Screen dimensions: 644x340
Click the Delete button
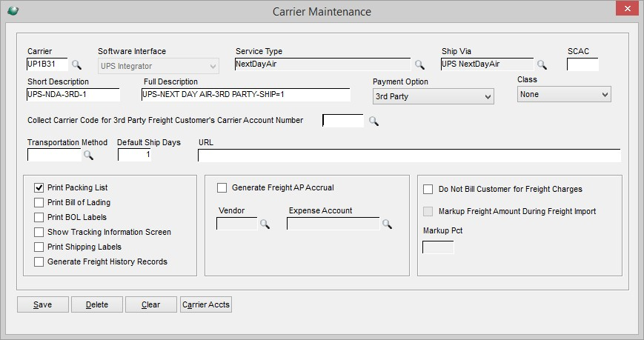[97, 304]
